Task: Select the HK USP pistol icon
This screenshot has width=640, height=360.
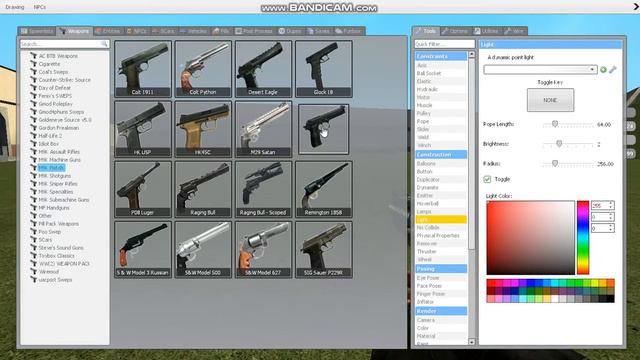Action: point(143,129)
